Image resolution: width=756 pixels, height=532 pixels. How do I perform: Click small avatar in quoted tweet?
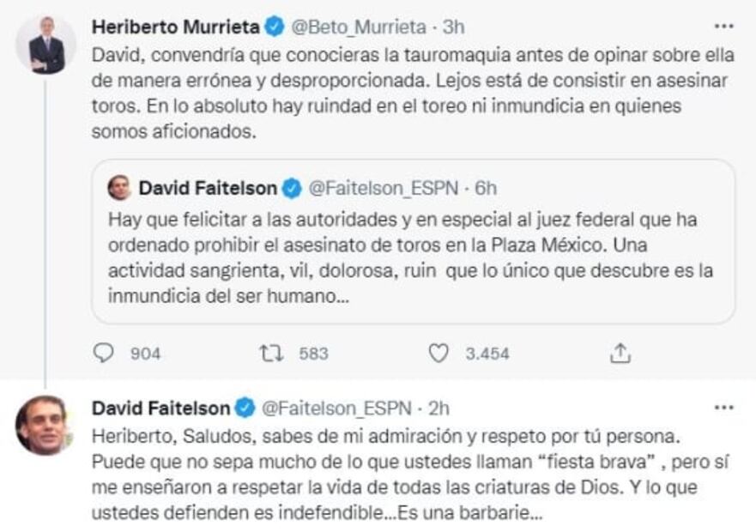(x=119, y=188)
